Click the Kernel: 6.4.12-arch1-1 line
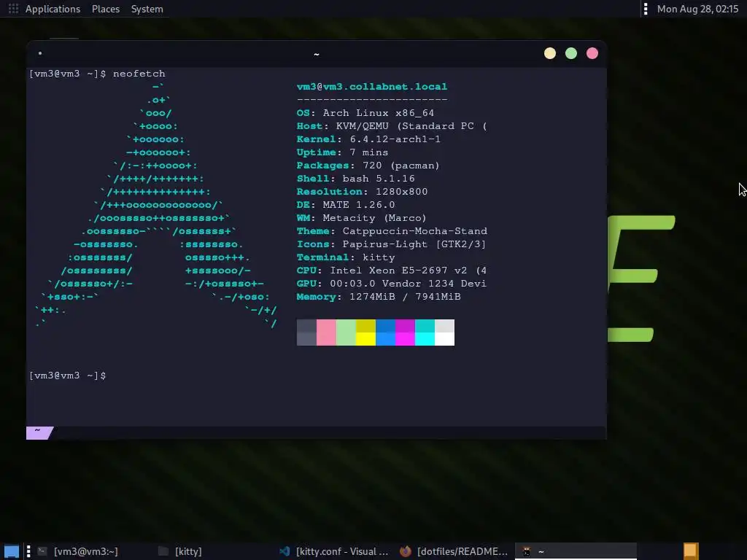This screenshot has height=560, width=747. pyautogui.click(x=368, y=139)
